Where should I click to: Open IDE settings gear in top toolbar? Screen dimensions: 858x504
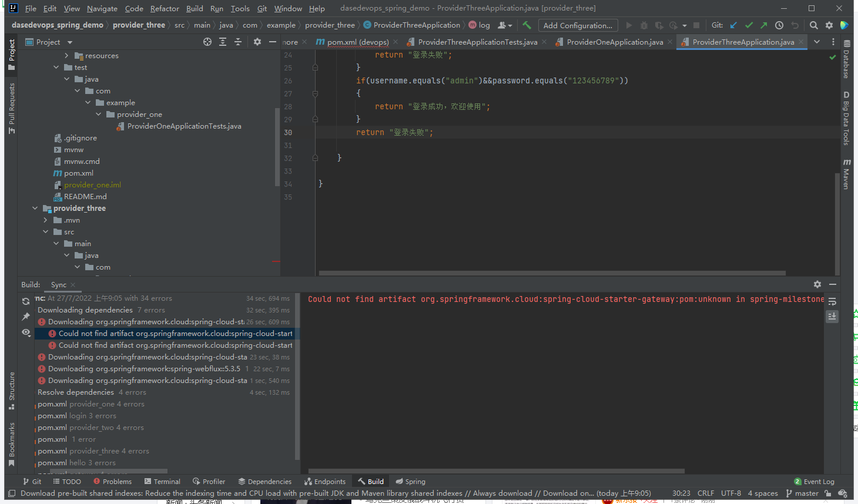pos(829,25)
